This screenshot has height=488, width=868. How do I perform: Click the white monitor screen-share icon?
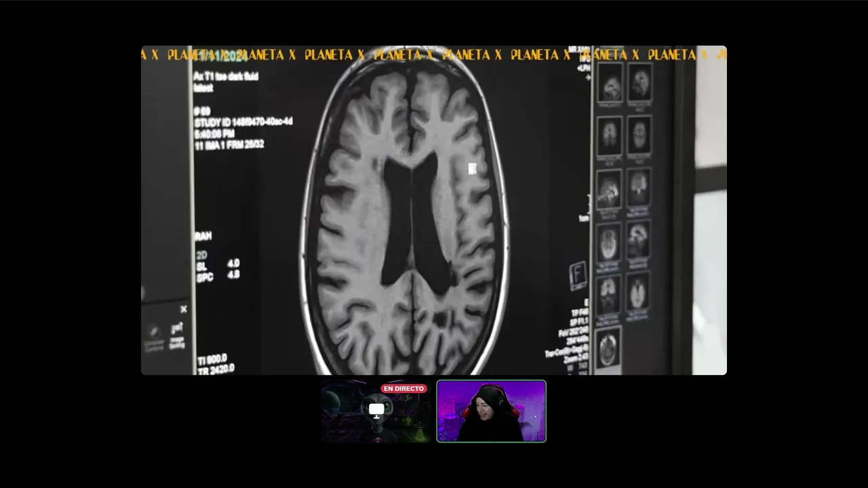[376, 410]
